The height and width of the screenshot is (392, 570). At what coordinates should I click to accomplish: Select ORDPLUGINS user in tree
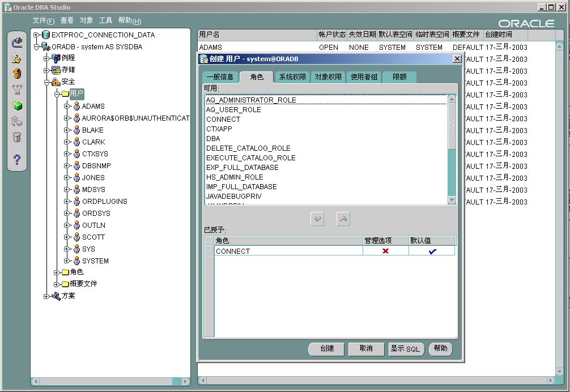pyautogui.click(x=105, y=201)
